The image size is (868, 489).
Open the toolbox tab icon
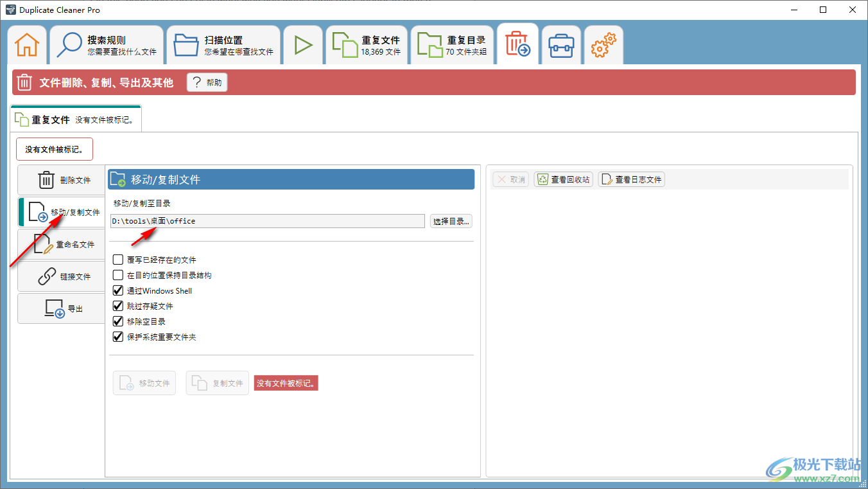[561, 45]
